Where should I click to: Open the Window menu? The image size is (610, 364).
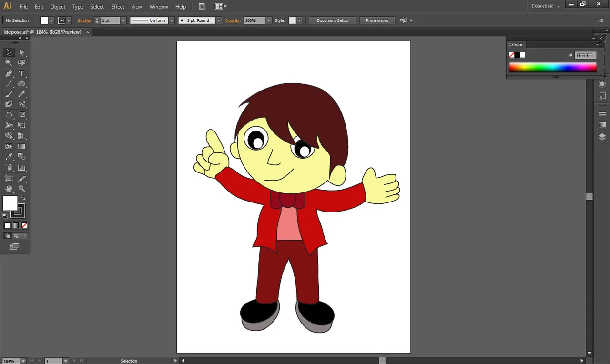pos(159,7)
